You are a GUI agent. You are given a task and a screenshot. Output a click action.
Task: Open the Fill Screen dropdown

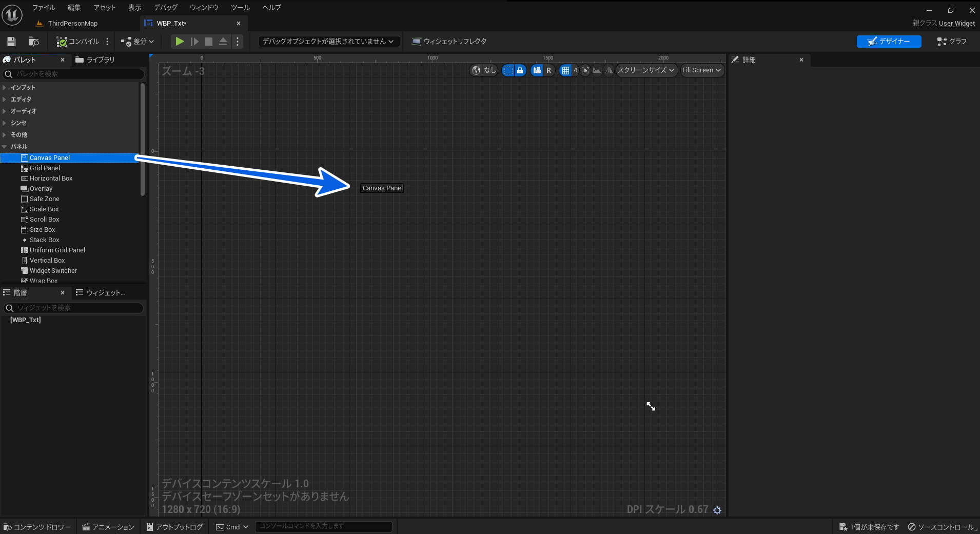[701, 70]
